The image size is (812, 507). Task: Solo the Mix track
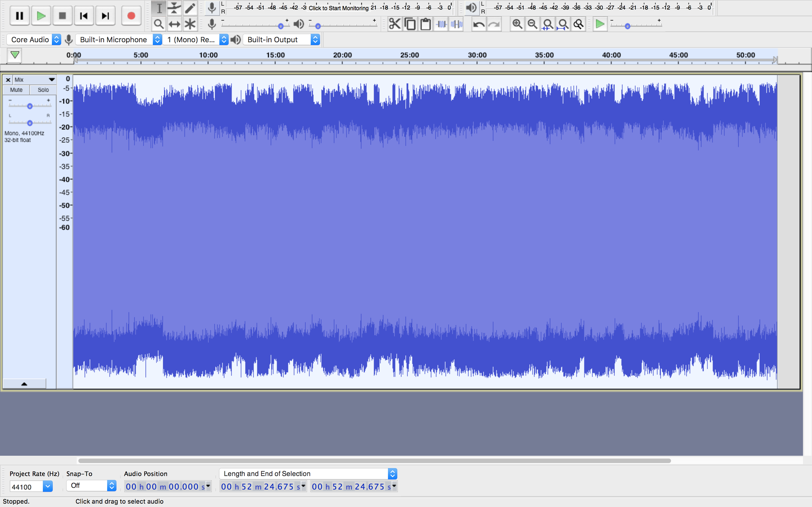[43, 90]
